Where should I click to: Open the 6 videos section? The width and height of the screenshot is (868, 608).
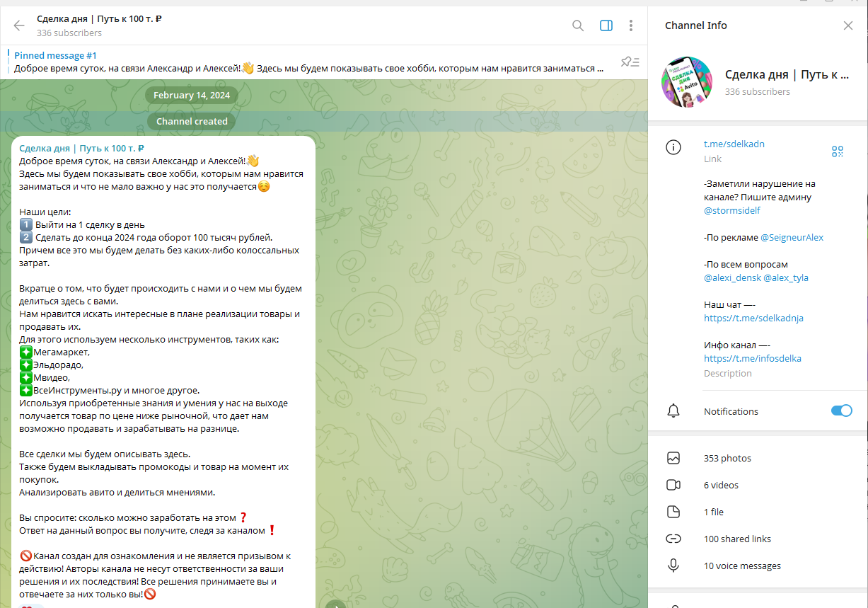[x=721, y=486]
